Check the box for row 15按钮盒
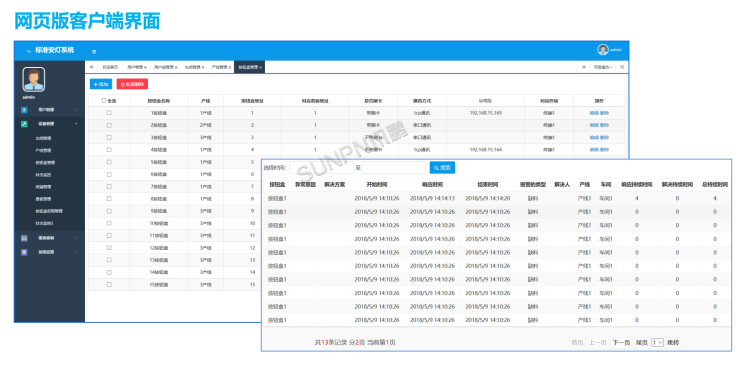Image resolution: width=750 pixels, height=368 pixels. click(109, 284)
